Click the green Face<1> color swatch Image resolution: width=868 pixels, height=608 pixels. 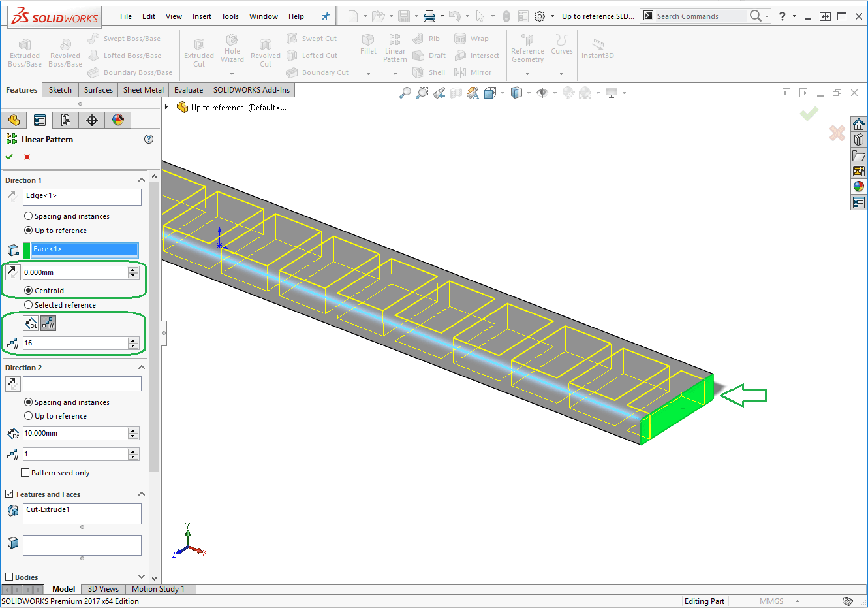click(x=26, y=249)
